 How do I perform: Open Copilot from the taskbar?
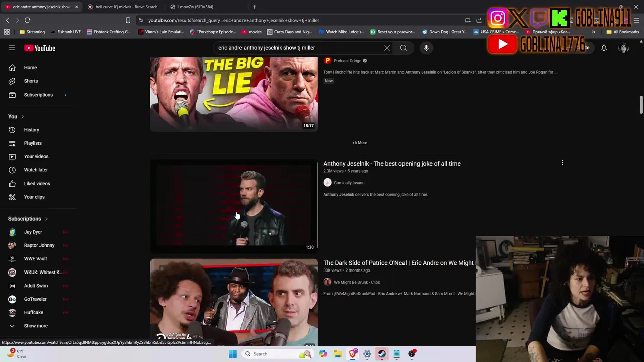point(323,354)
